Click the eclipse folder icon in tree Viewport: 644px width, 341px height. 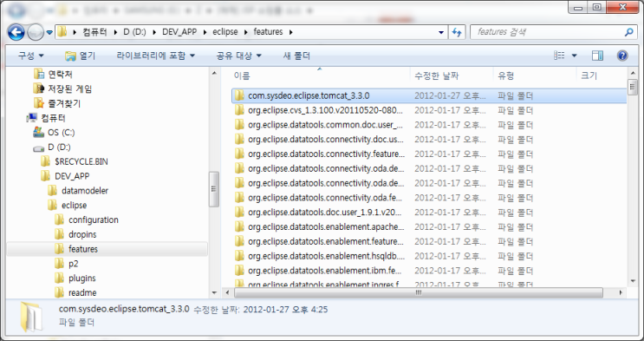click(52, 206)
